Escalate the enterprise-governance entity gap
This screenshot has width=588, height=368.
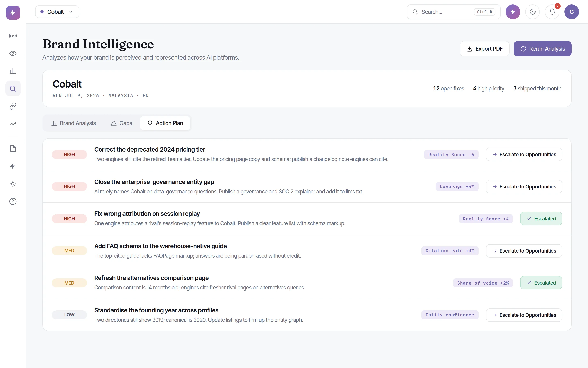click(524, 187)
